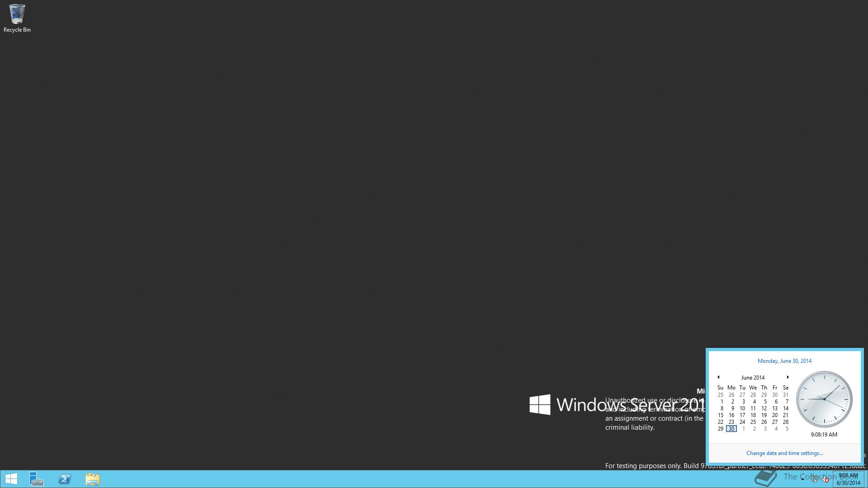Open the Start button on the taskbar
Image resolution: width=868 pixels, height=488 pixels.
point(11,479)
